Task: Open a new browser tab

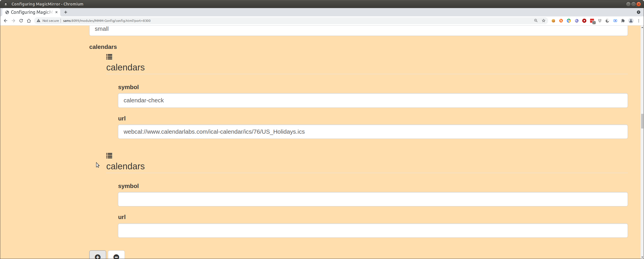Action: (x=66, y=12)
